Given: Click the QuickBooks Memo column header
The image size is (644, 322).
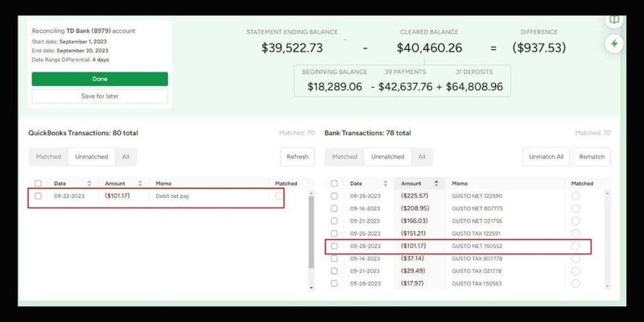Looking at the screenshot, I should pos(163,184).
